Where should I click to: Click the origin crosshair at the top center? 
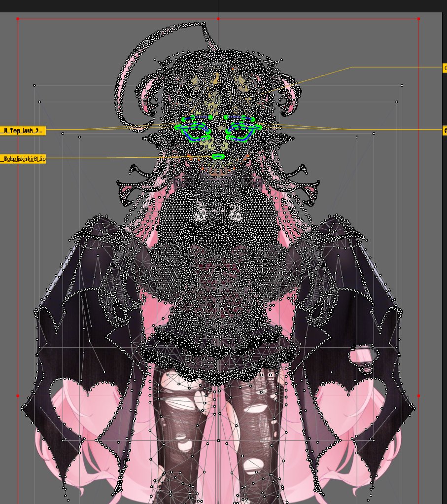(x=217, y=2)
